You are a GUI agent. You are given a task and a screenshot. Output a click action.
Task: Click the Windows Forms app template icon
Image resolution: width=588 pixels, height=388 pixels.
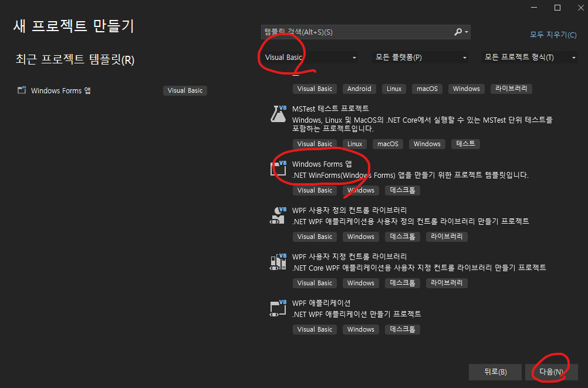[x=278, y=168]
